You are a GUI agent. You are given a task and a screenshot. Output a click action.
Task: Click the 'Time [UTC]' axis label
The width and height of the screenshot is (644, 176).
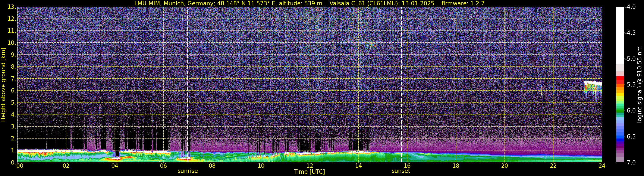pos(310,172)
